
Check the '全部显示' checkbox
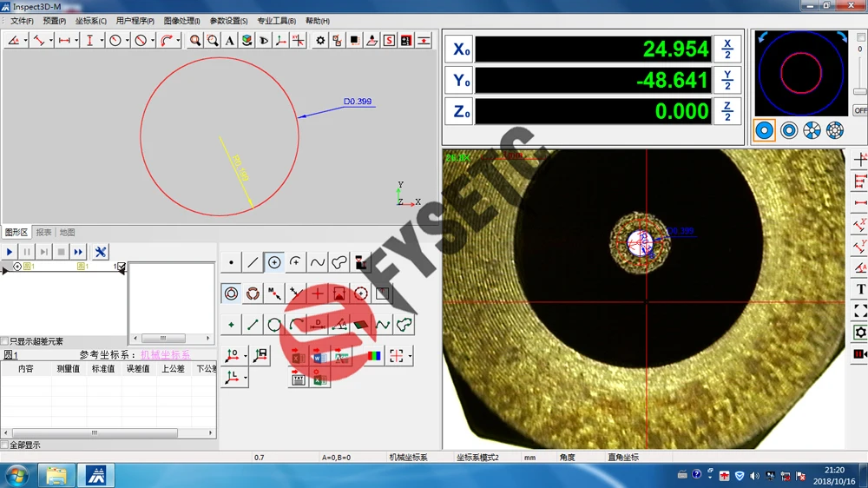pos(5,445)
